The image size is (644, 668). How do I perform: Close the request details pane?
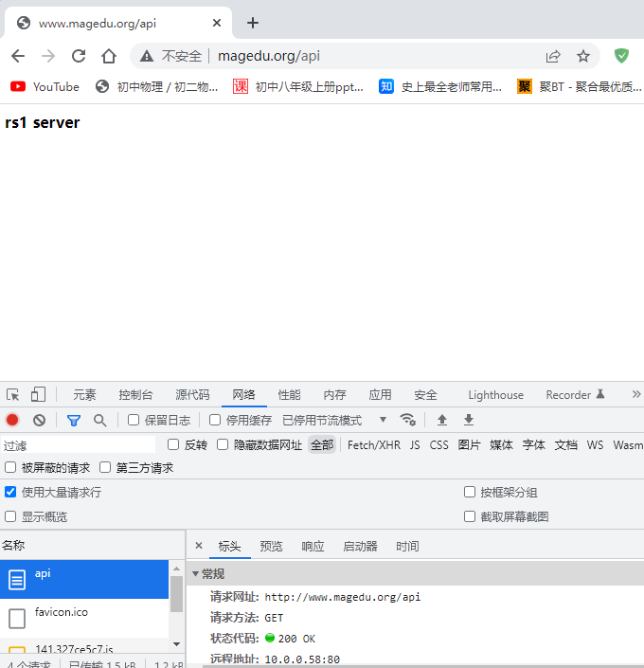199,546
